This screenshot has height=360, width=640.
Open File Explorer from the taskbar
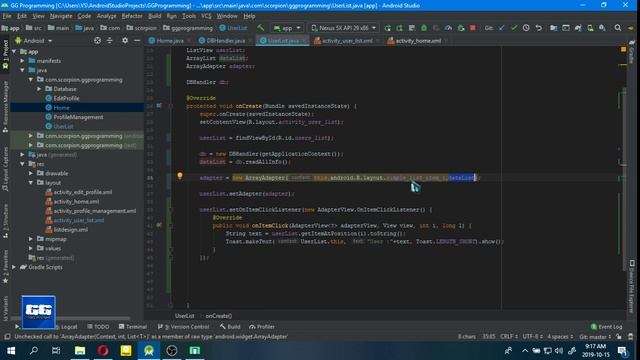(80, 350)
